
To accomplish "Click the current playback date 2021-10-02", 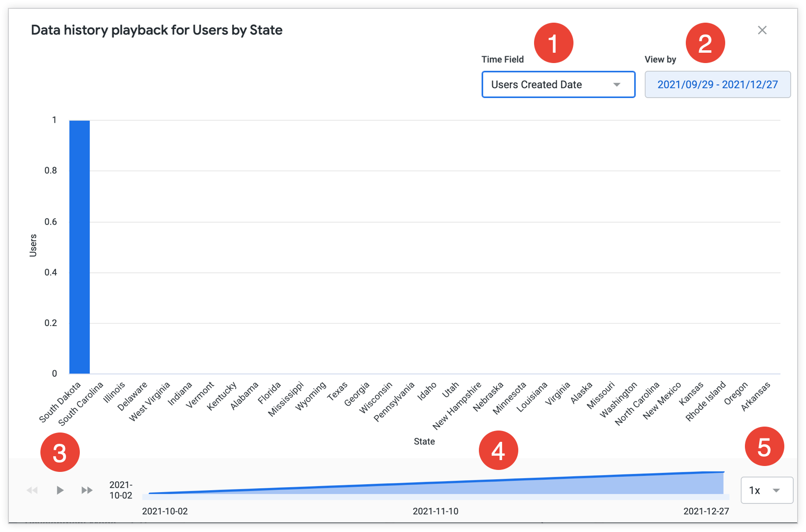I will click(x=120, y=490).
